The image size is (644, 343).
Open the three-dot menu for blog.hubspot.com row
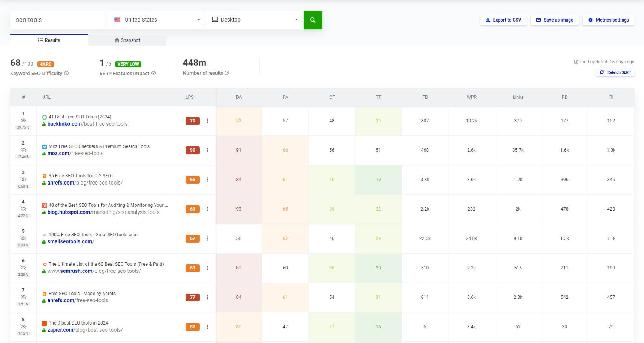pyautogui.click(x=207, y=209)
